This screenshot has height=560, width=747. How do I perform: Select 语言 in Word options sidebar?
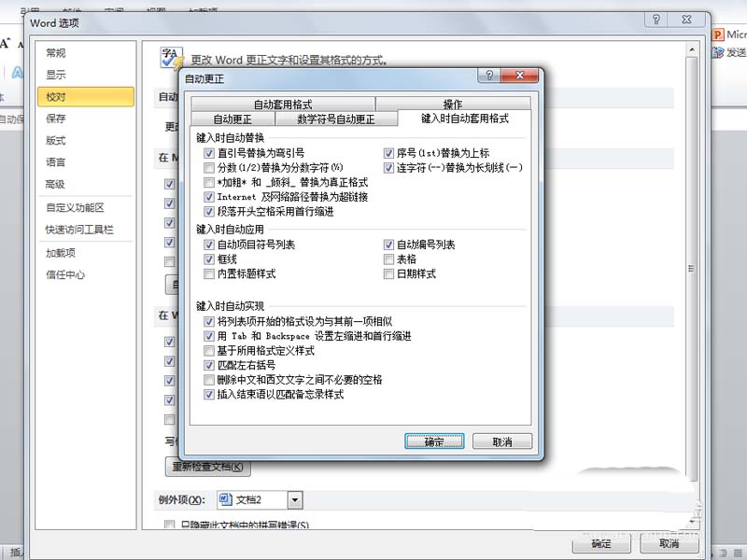[x=86, y=162]
